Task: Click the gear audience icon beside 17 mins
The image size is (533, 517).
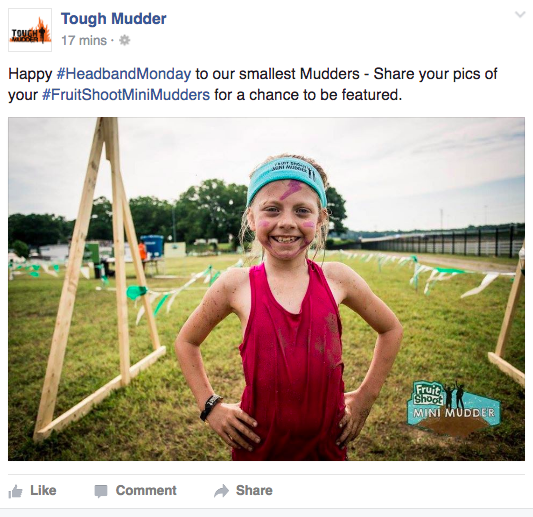Action: point(124,40)
